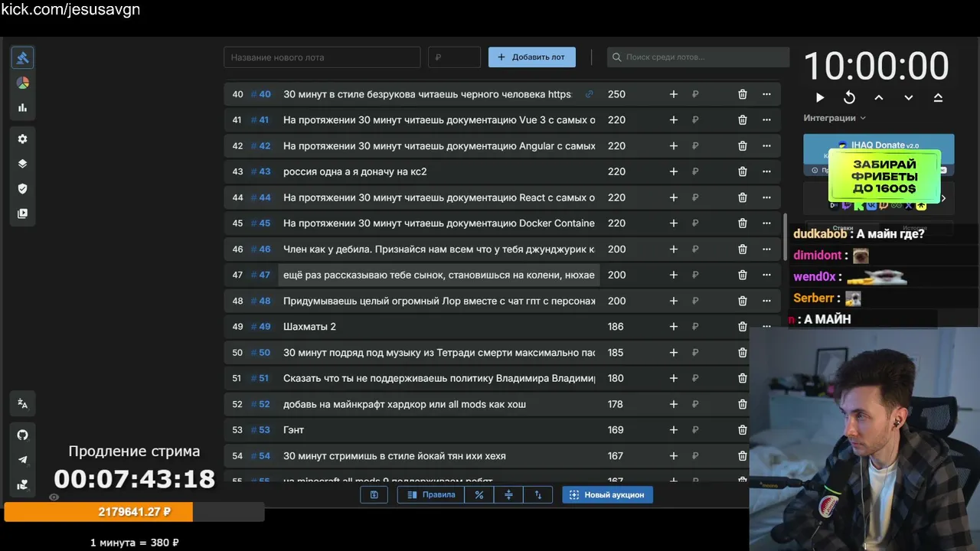Click the save icon in bottom toolbar

(x=374, y=495)
